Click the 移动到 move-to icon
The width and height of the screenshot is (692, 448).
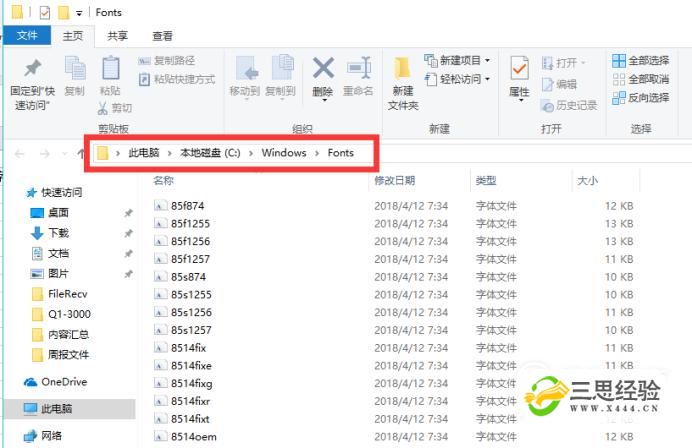(x=244, y=68)
